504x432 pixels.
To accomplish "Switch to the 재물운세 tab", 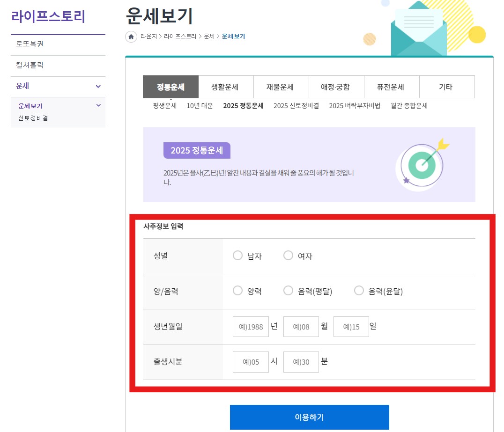I will click(x=281, y=87).
